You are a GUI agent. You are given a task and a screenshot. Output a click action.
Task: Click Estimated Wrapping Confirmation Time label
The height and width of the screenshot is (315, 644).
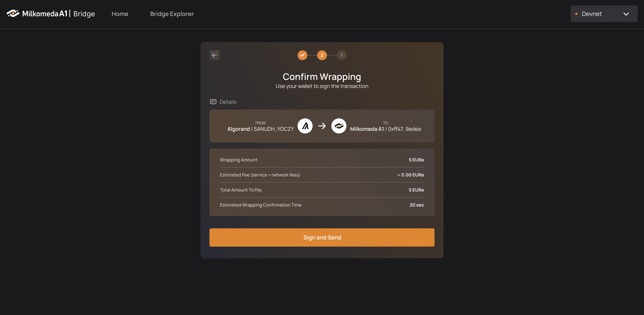point(261,205)
